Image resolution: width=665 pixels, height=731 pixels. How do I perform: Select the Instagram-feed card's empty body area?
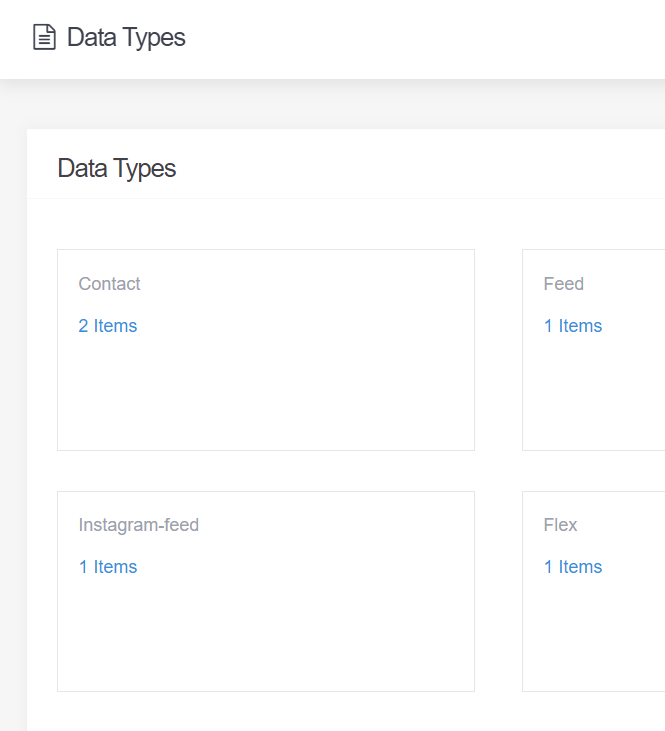(266, 634)
